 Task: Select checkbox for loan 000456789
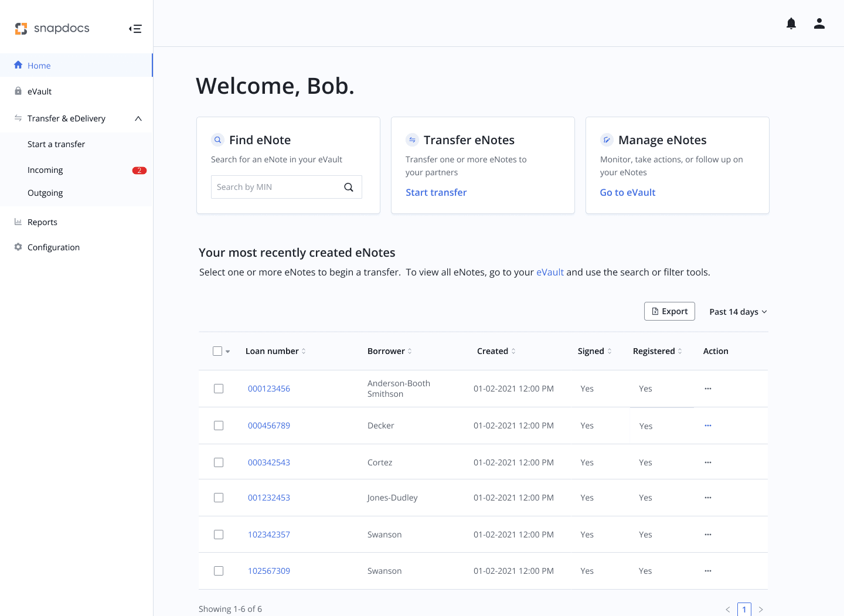pos(219,426)
